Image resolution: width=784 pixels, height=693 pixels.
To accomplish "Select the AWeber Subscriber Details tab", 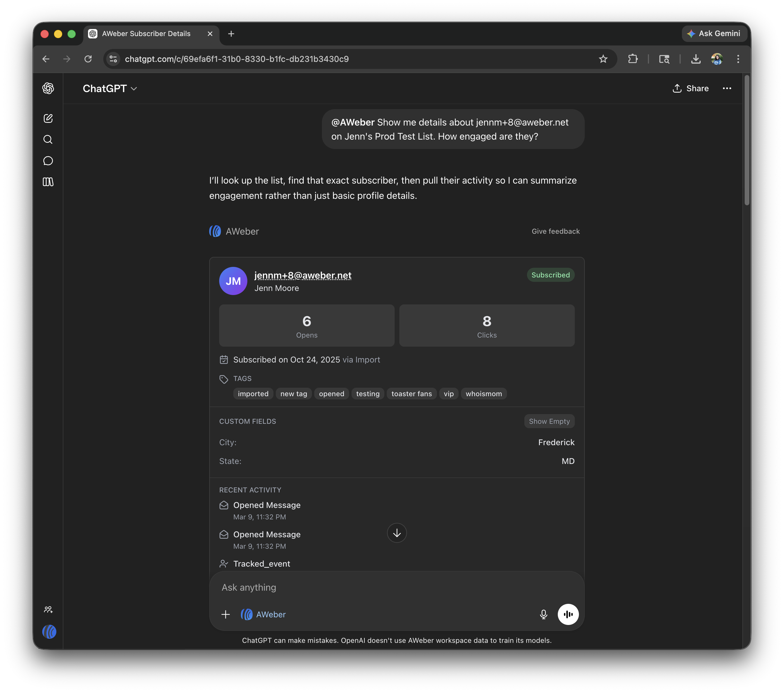I will pyautogui.click(x=146, y=33).
